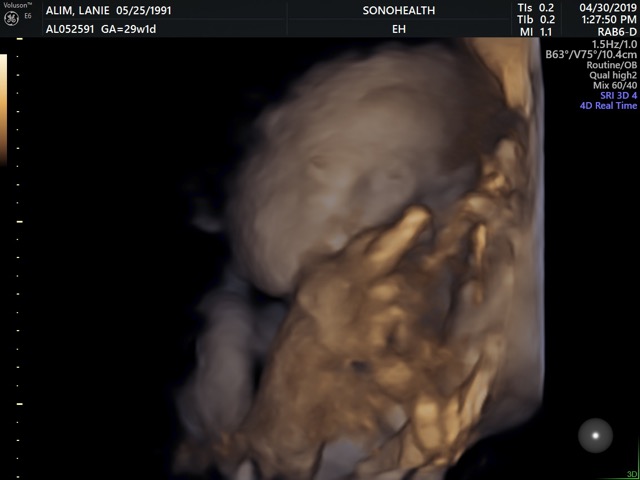Click the "Qual high2" quality setting
The height and width of the screenshot is (480, 640).
pos(613,75)
